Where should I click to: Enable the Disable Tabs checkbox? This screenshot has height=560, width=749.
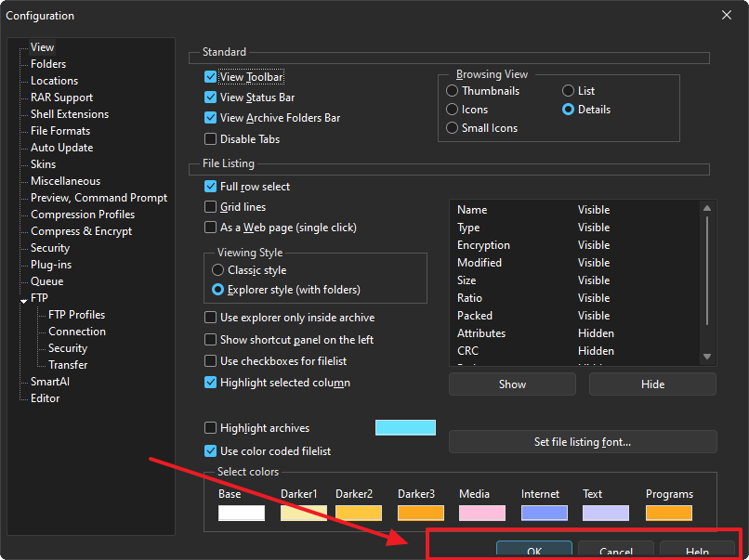tap(210, 139)
